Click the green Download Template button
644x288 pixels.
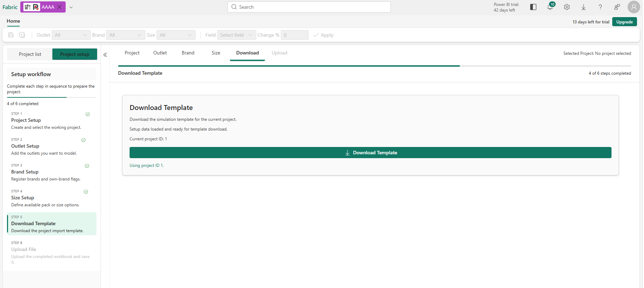pos(370,153)
